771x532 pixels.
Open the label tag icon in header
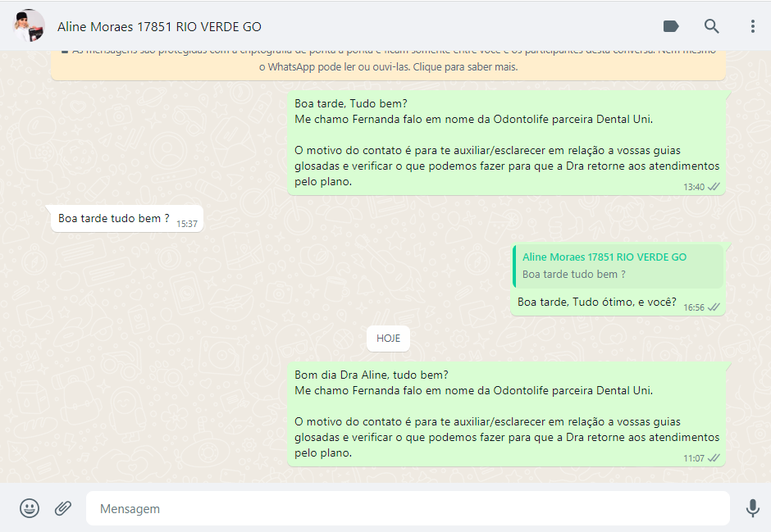[671, 26]
